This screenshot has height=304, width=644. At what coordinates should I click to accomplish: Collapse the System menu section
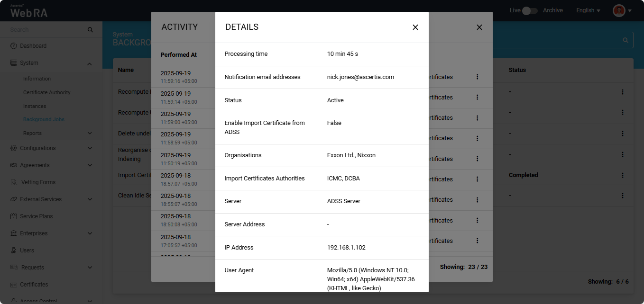[x=90, y=63]
